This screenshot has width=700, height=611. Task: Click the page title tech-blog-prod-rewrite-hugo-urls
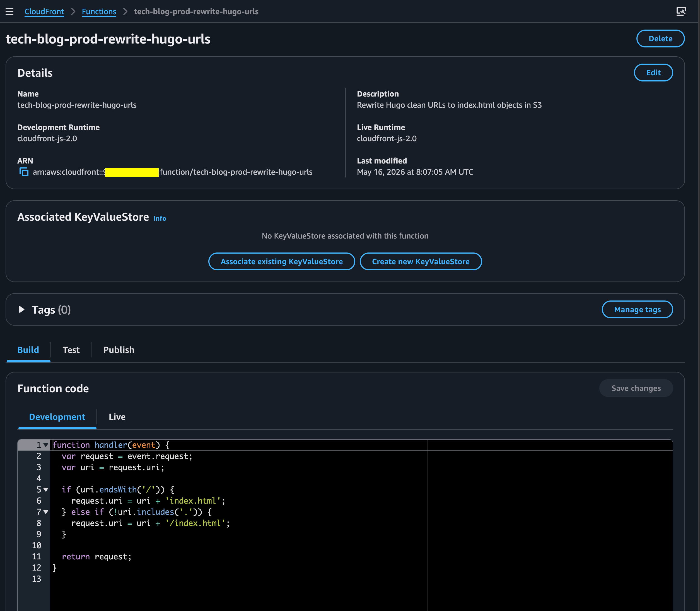click(x=108, y=39)
